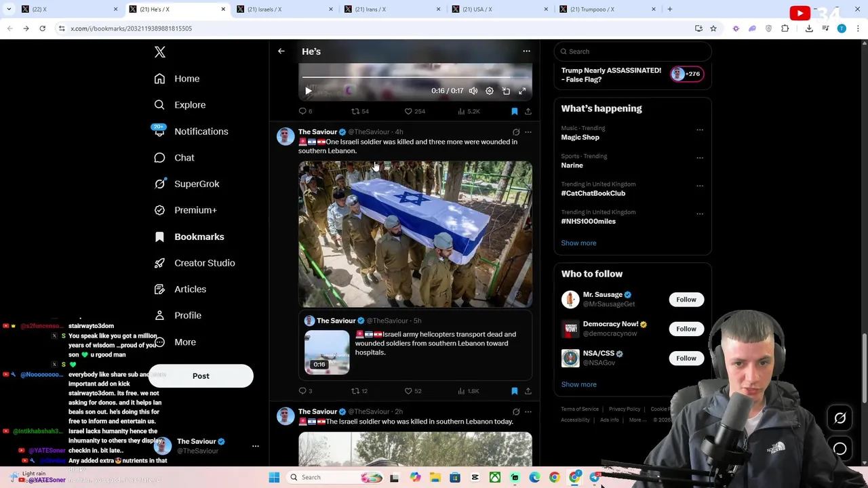Show more in Who to follow
Viewport: 868px width, 488px height.
[x=578, y=384]
